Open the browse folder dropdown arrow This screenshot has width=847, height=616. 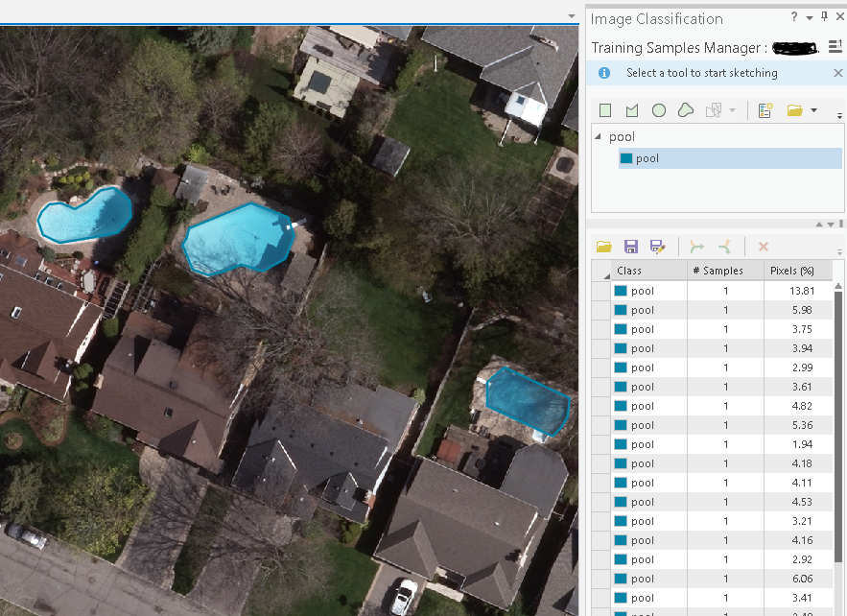813,109
